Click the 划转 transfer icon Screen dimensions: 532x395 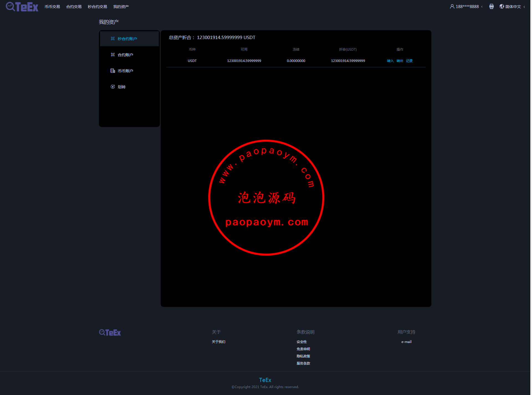[x=113, y=87]
